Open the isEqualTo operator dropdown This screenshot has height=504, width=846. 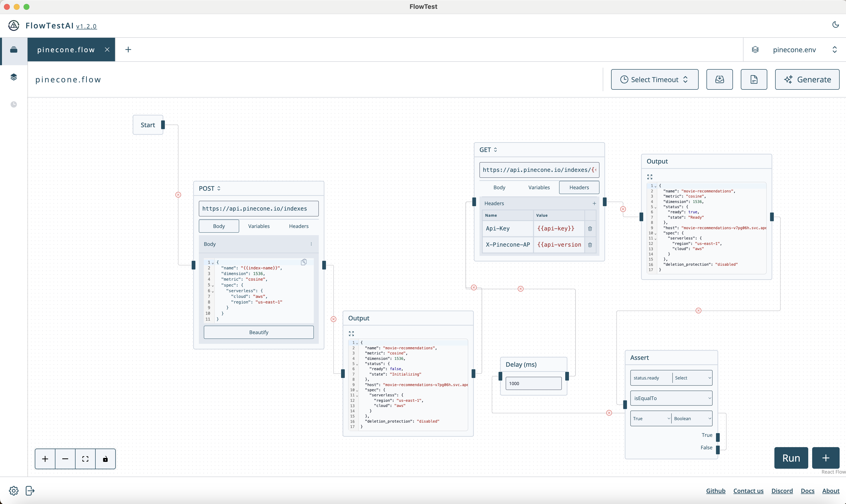pos(671,398)
